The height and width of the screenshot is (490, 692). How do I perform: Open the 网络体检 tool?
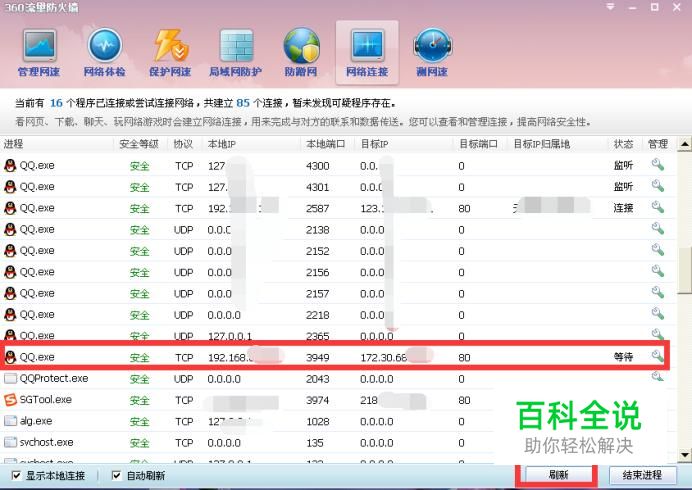[105, 53]
